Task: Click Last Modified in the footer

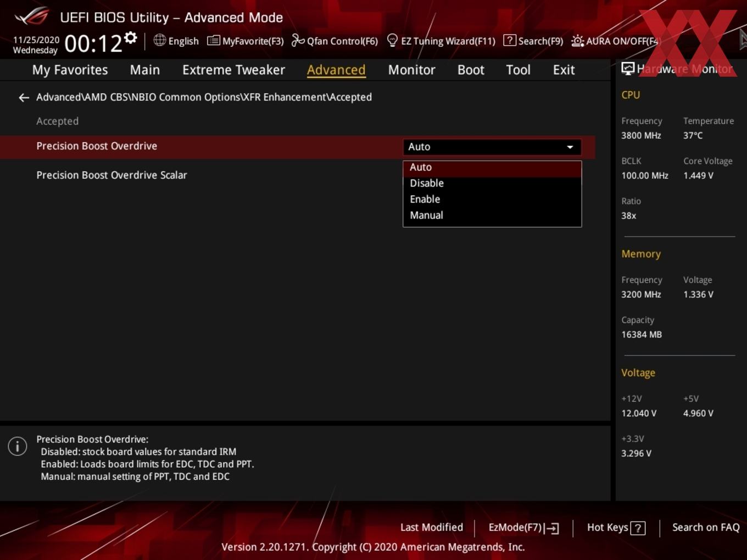Action: (432, 528)
